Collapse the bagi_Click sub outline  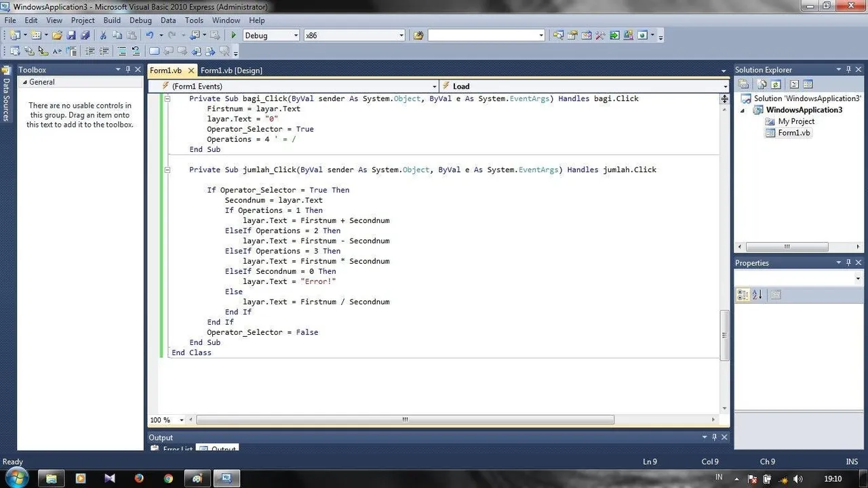167,99
